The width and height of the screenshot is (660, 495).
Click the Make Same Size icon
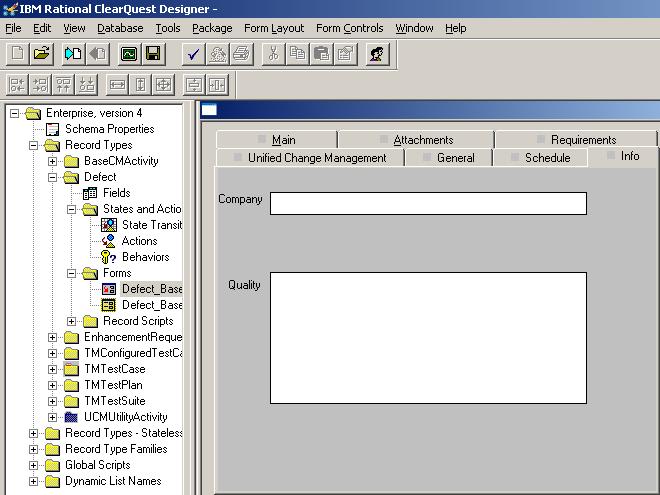coord(163,85)
